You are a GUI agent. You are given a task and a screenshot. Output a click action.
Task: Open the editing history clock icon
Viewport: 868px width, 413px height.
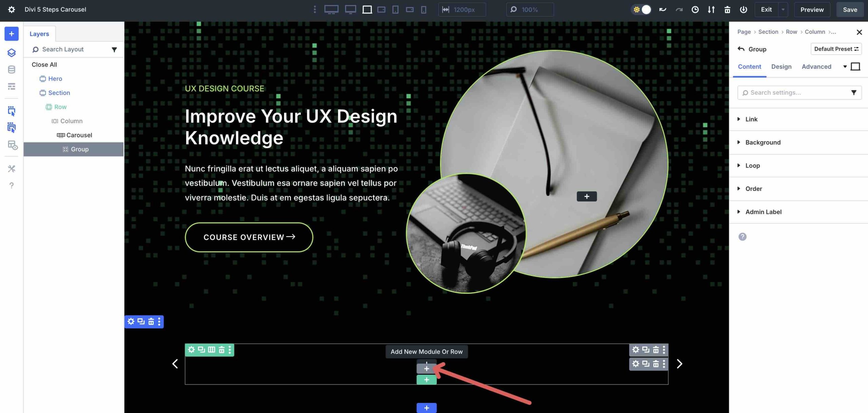695,9
